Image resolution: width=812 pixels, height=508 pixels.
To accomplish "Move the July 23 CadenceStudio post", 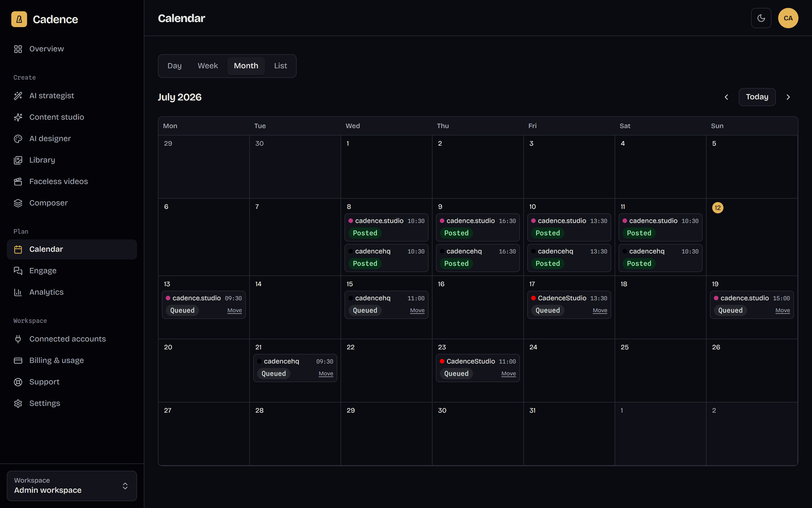I will (509, 374).
